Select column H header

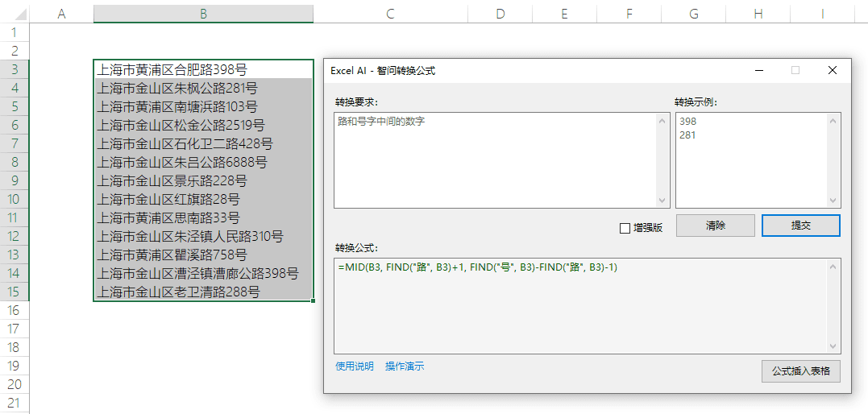(x=758, y=14)
